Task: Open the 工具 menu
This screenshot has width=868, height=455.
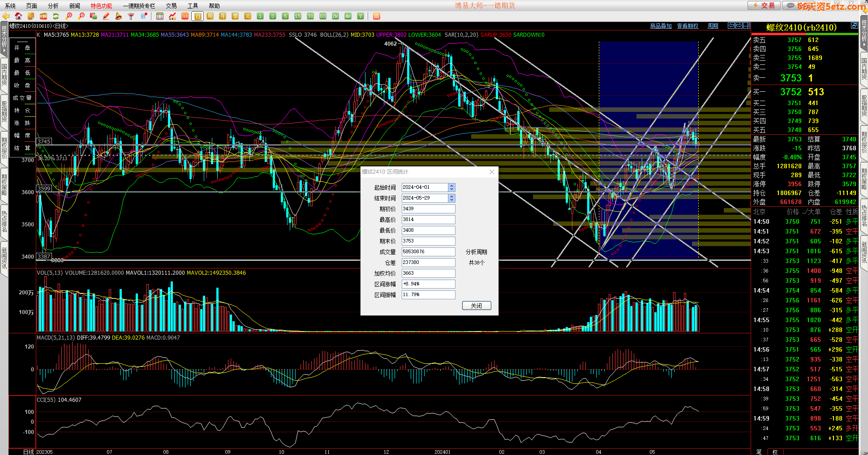Action: point(193,6)
